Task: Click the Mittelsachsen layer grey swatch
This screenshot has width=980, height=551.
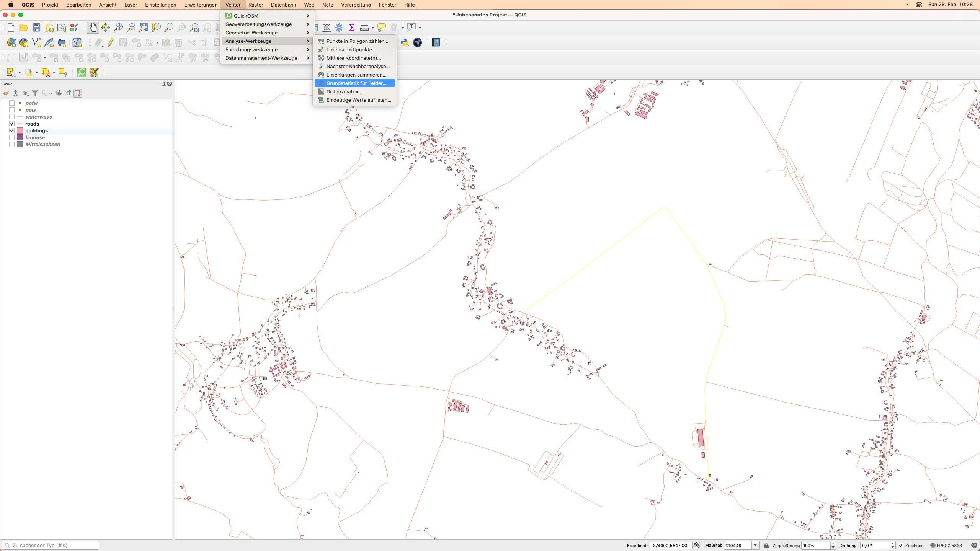Action: 20,145
